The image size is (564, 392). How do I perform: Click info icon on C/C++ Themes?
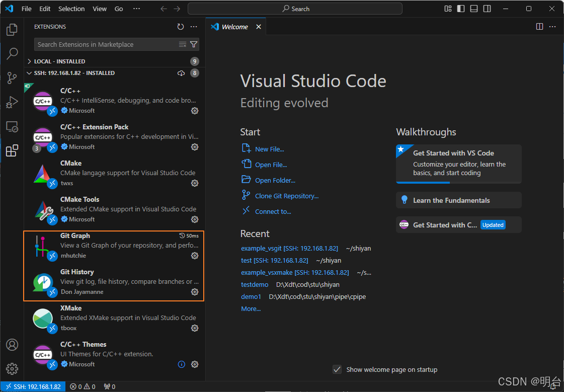pos(182,364)
